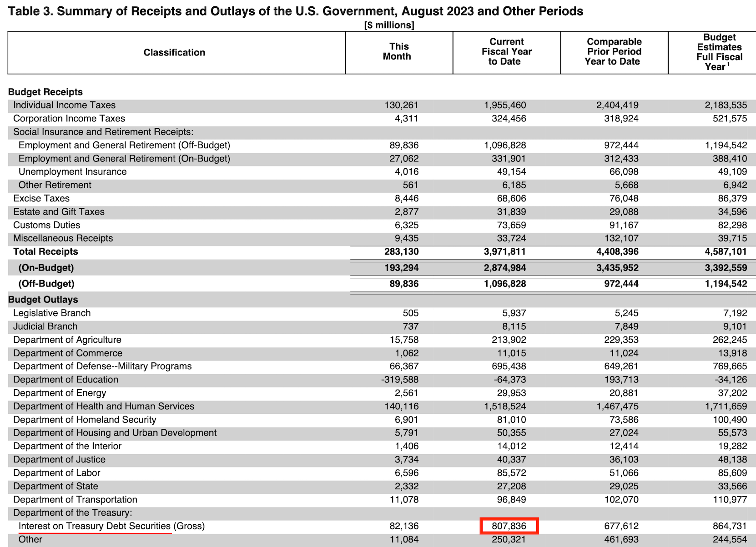The height and width of the screenshot is (547, 756).
Task: Select the interest prior period value 677,612
Action: point(621,526)
